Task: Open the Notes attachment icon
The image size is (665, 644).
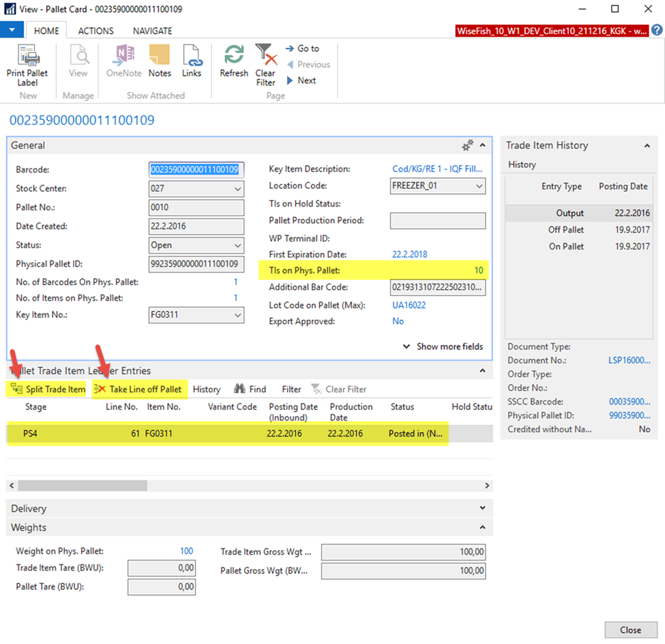Action: click(x=159, y=56)
